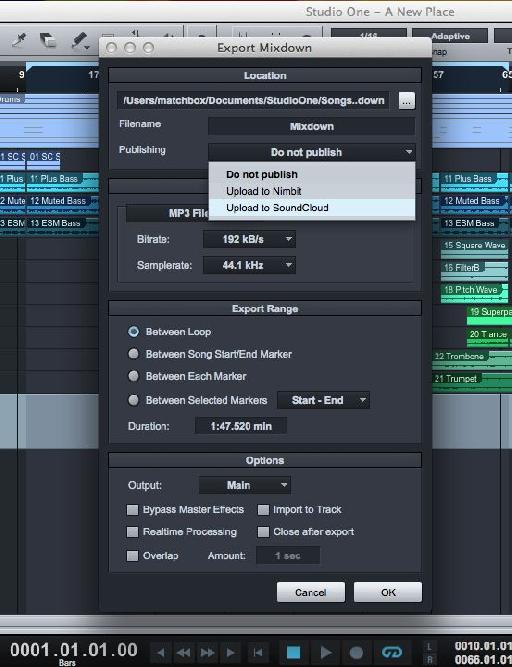This screenshot has height=667, width=512.
Task: Open the Adaptive snap mode dropdown
Action: click(x=450, y=36)
